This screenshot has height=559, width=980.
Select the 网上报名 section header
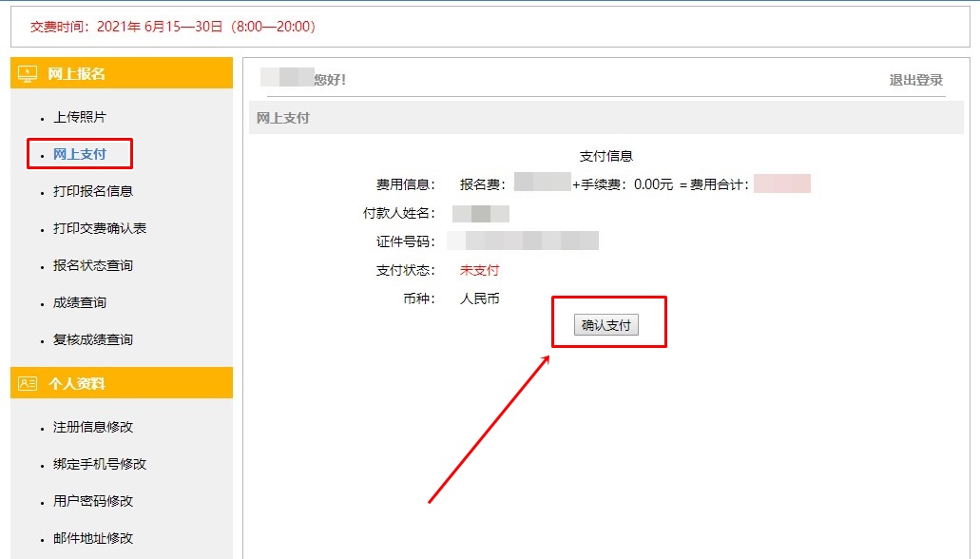click(x=76, y=73)
